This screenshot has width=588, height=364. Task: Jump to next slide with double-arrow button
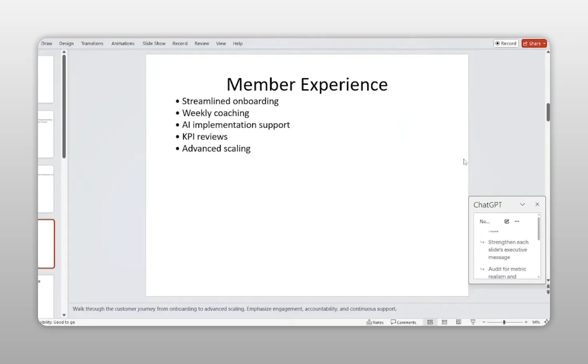[548, 292]
